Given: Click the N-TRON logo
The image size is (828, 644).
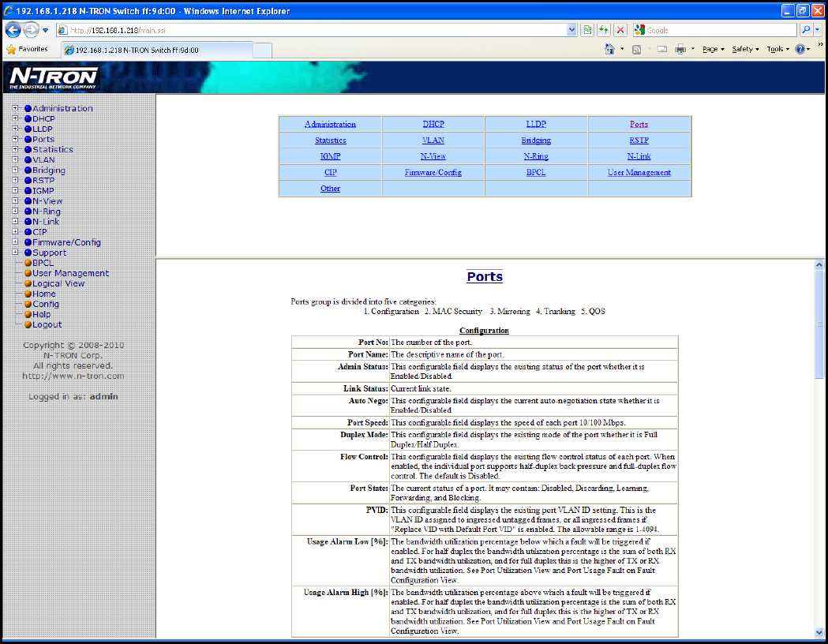Looking at the screenshot, I should tap(54, 77).
